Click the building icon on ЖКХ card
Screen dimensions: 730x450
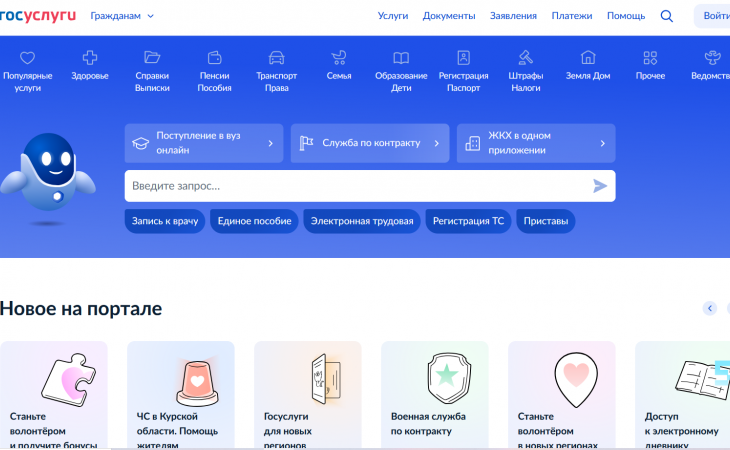click(x=473, y=143)
